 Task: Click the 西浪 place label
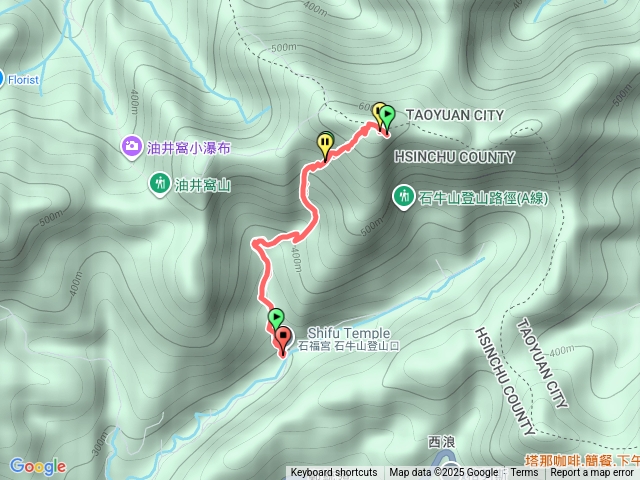442,442
